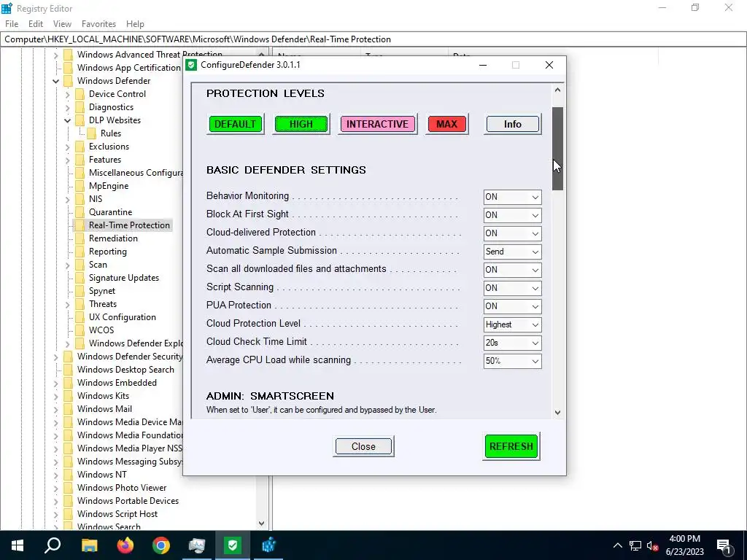
Task: Select the Spynet registry key
Action: [x=102, y=291]
